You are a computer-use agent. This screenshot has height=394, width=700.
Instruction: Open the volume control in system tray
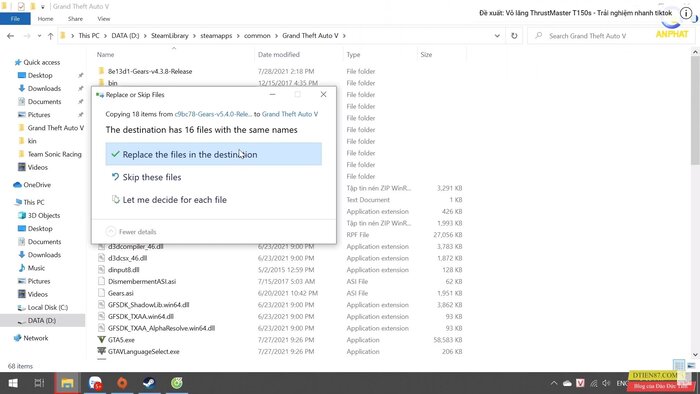(x=606, y=383)
